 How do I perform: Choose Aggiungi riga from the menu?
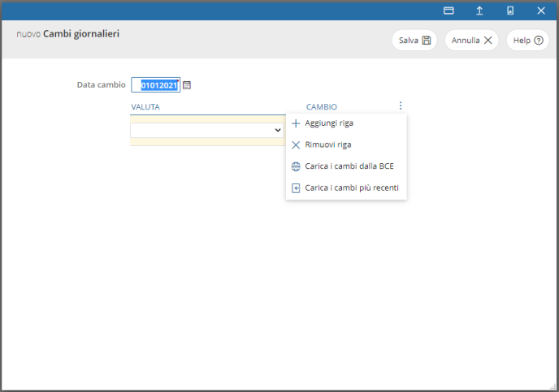coord(328,123)
